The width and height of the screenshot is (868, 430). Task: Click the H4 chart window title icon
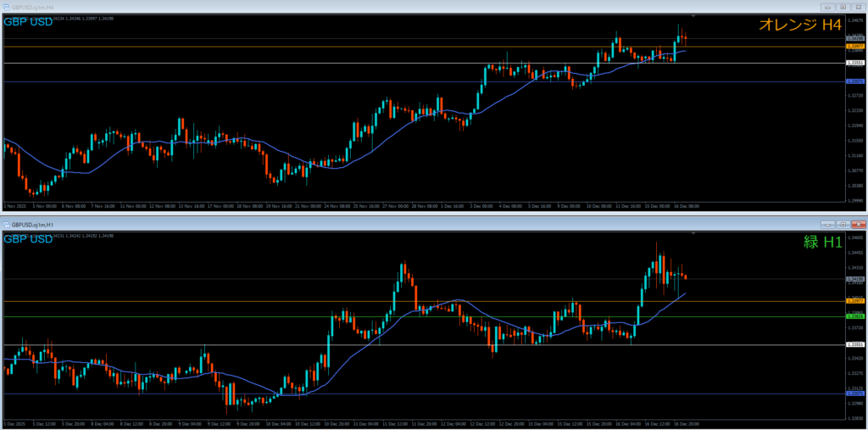(7, 8)
